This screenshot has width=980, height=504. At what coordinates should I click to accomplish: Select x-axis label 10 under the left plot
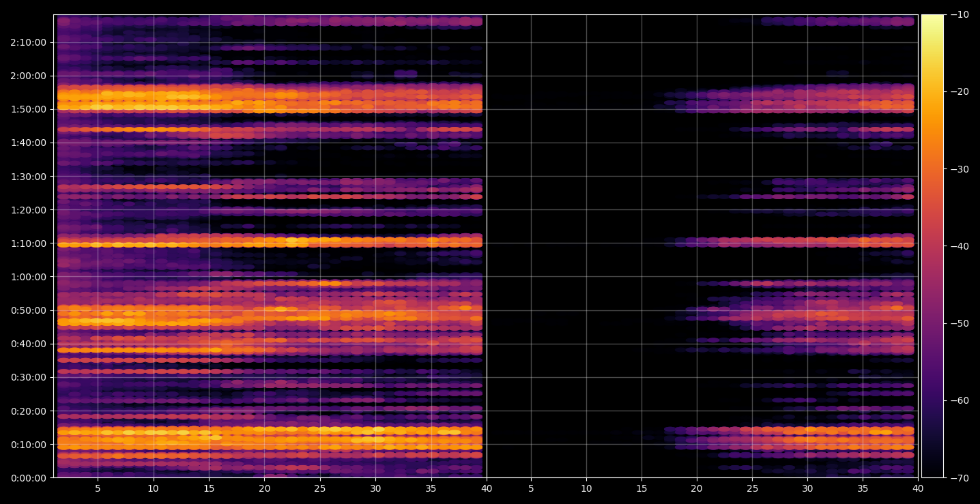coord(154,488)
